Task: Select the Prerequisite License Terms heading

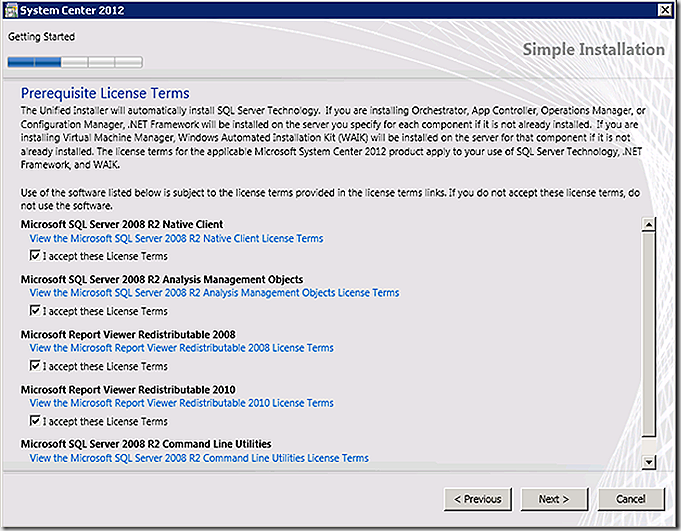Action: coord(105,93)
